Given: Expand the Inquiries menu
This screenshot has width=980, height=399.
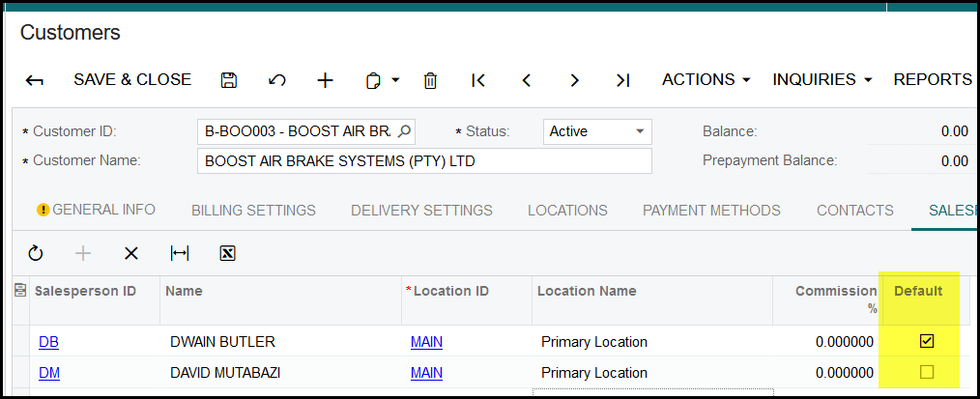Looking at the screenshot, I should tap(821, 79).
